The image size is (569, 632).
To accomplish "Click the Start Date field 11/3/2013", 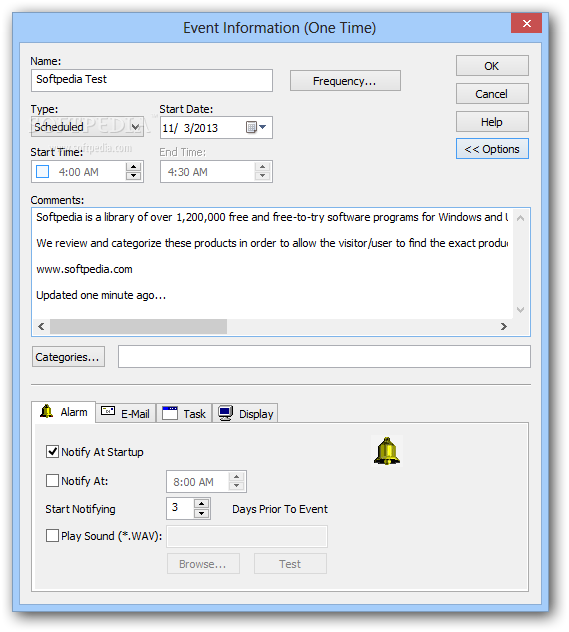I will pyautogui.click(x=216, y=127).
